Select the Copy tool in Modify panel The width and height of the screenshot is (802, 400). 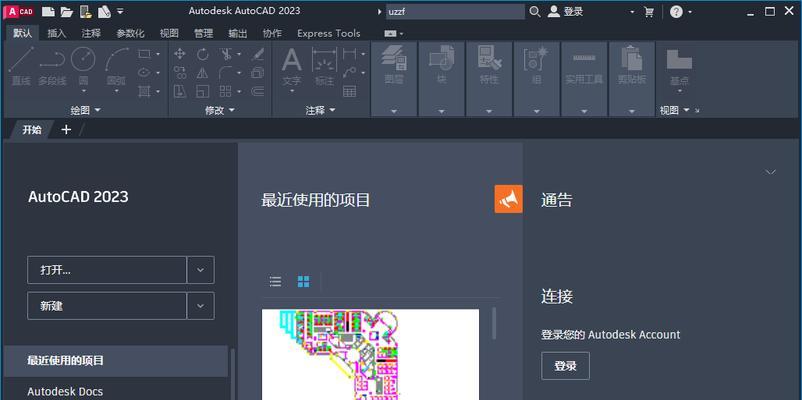(x=180, y=73)
